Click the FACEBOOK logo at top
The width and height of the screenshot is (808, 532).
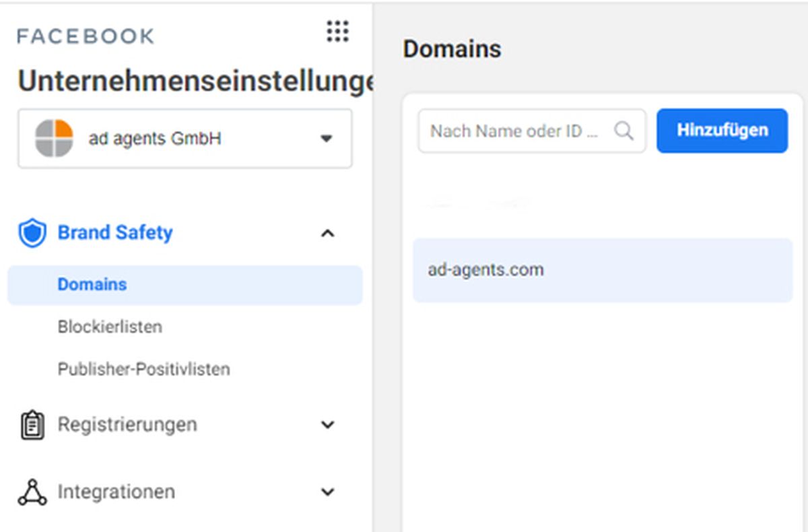click(x=86, y=36)
